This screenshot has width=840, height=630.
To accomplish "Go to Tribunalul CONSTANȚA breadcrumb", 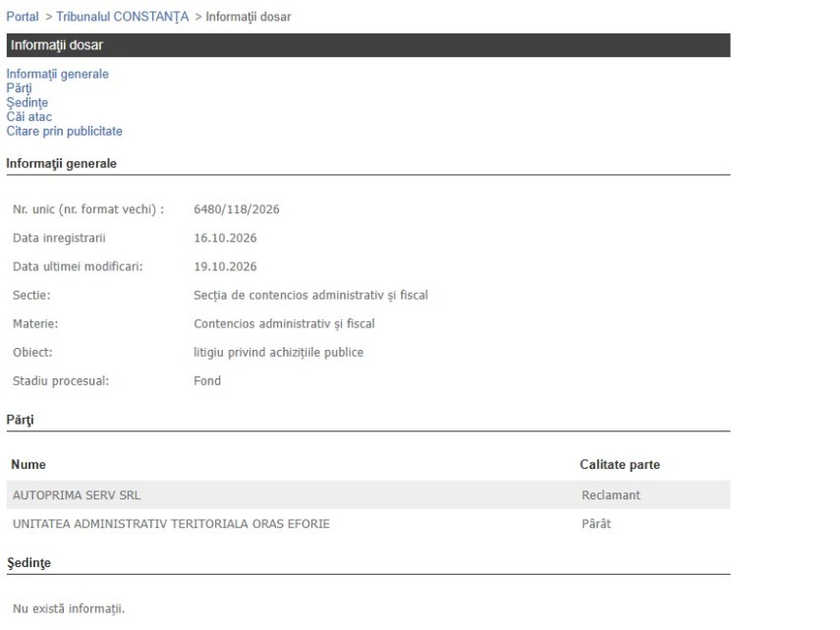I will coord(122,17).
